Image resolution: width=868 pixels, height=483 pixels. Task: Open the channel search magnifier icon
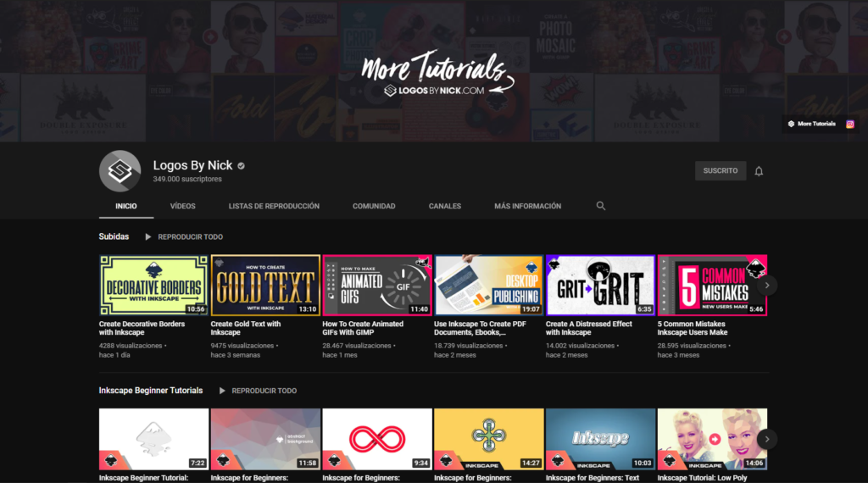point(601,206)
